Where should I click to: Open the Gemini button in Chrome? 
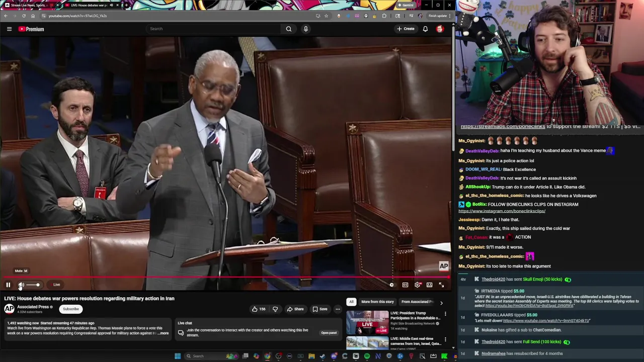tap(406, 5)
